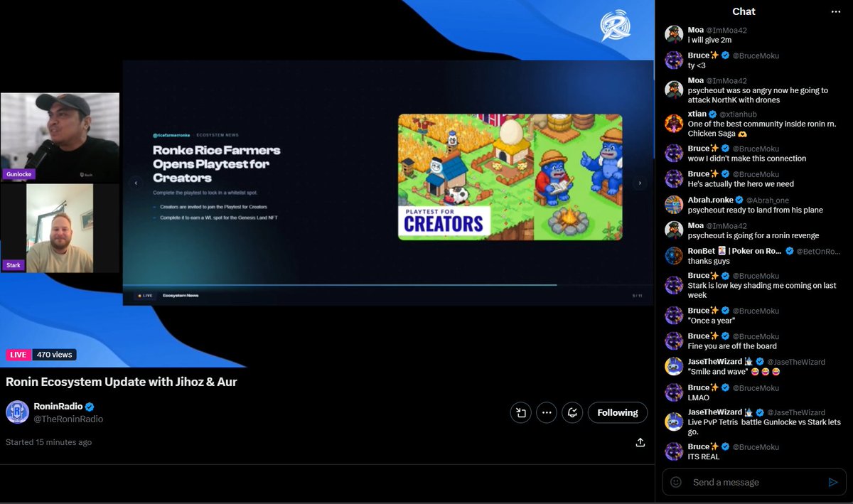Click the Playtest for Creators game image
The height and width of the screenshot is (504, 853).
click(510, 177)
